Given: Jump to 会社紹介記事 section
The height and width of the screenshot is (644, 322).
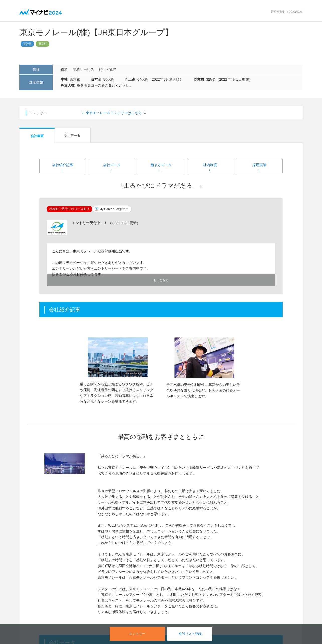Looking at the screenshot, I should pos(63,166).
